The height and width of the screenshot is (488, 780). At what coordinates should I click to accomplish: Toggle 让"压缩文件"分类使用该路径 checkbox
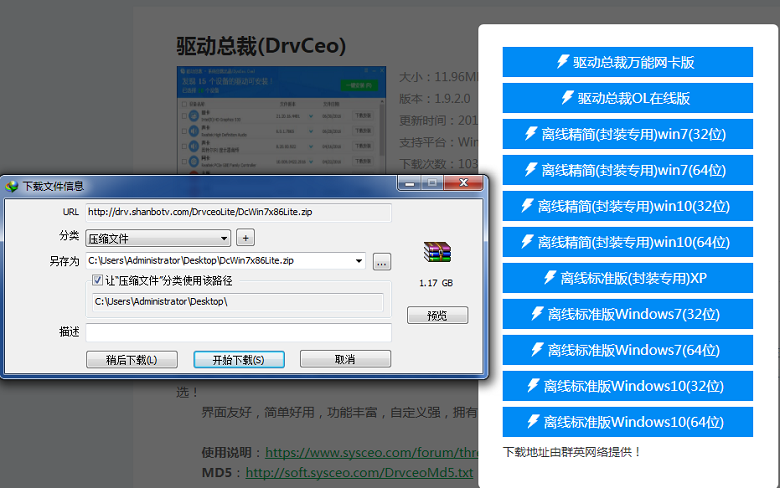(98, 280)
